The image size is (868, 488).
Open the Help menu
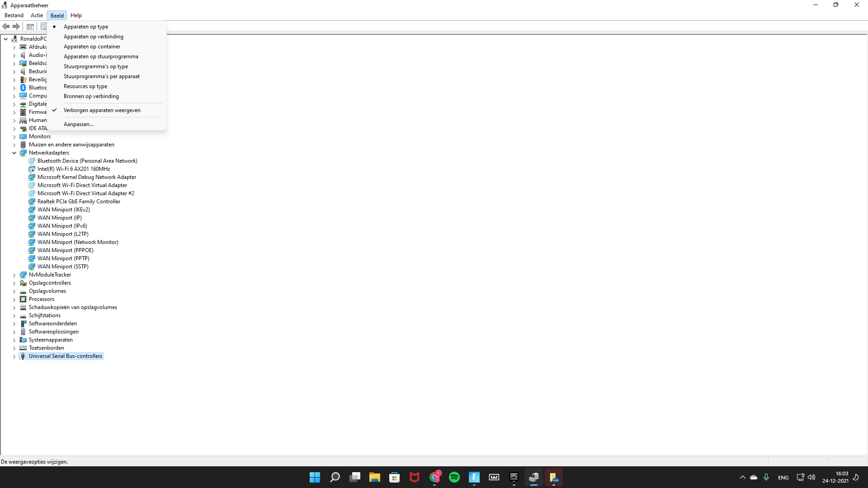tap(76, 15)
